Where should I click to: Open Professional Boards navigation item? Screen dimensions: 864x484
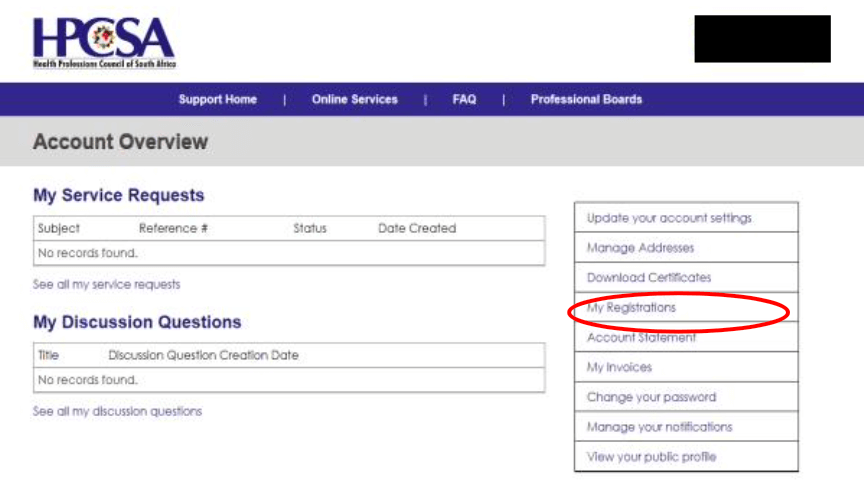click(x=586, y=99)
